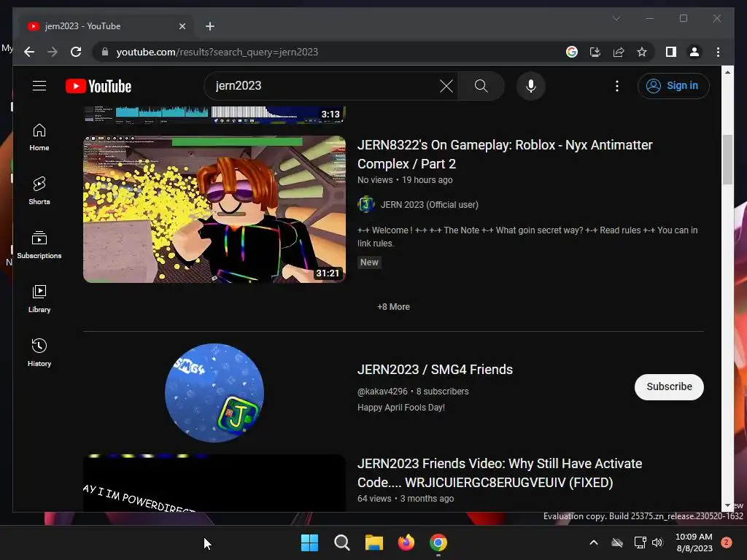View site info via padlock icon
Image resolution: width=747 pixels, height=560 pixels.
coord(105,52)
